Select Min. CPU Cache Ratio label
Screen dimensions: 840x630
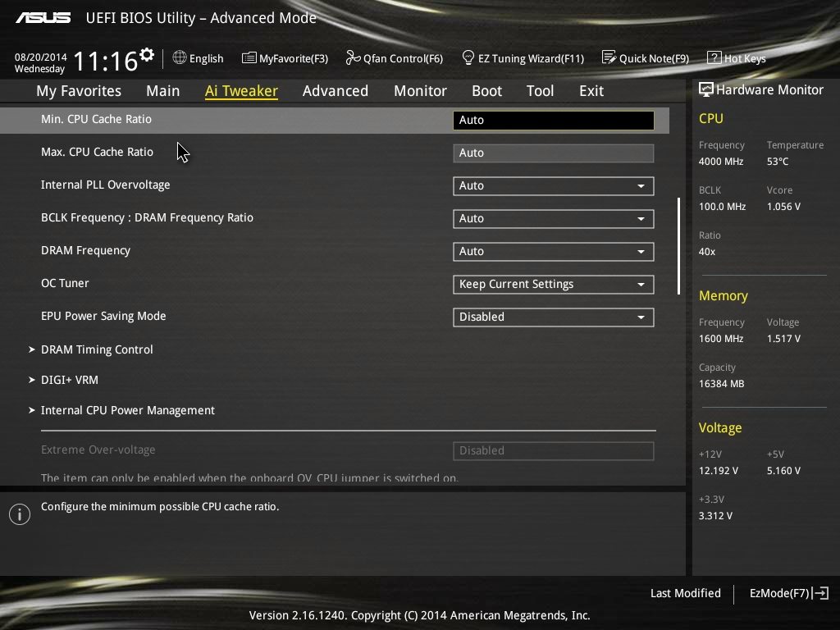97,120
